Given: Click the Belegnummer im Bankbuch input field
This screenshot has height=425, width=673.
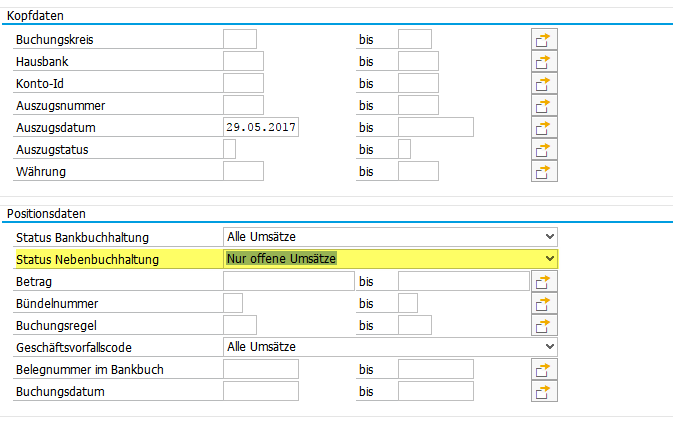Looking at the screenshot, I should (260, 370).
